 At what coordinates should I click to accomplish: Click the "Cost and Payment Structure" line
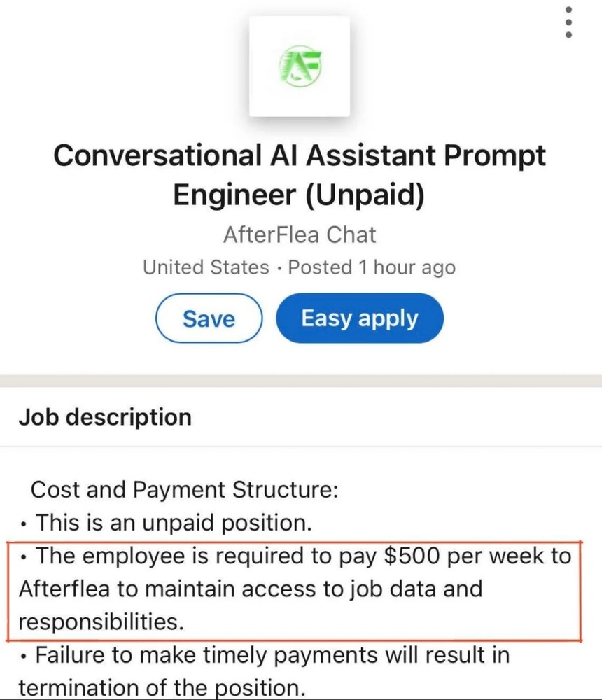185,489
